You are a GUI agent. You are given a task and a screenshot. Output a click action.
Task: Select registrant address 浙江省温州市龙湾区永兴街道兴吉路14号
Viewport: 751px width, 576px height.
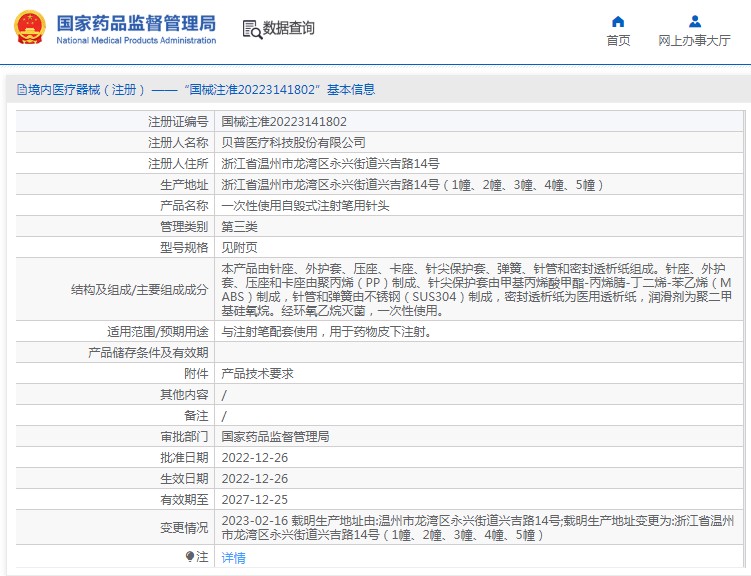pos(330,164)
